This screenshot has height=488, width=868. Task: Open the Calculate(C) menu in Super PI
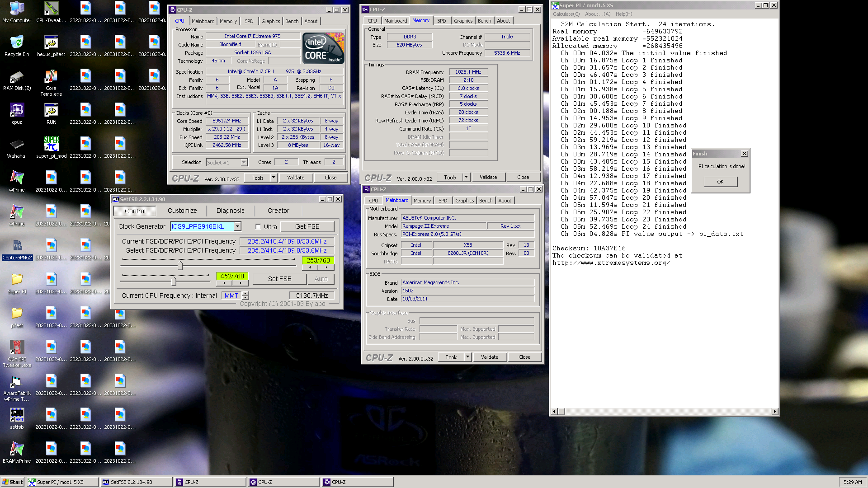click(x=566, y=14)
